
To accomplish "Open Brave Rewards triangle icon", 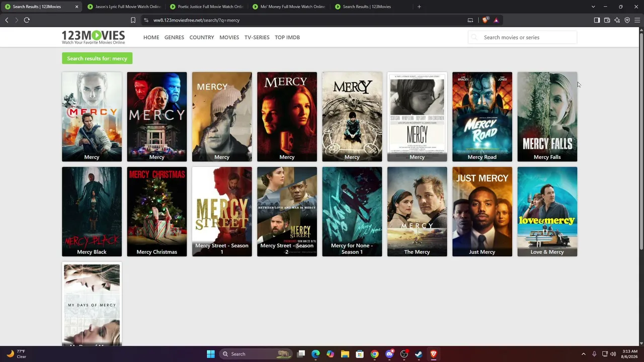I will point(496,20).
